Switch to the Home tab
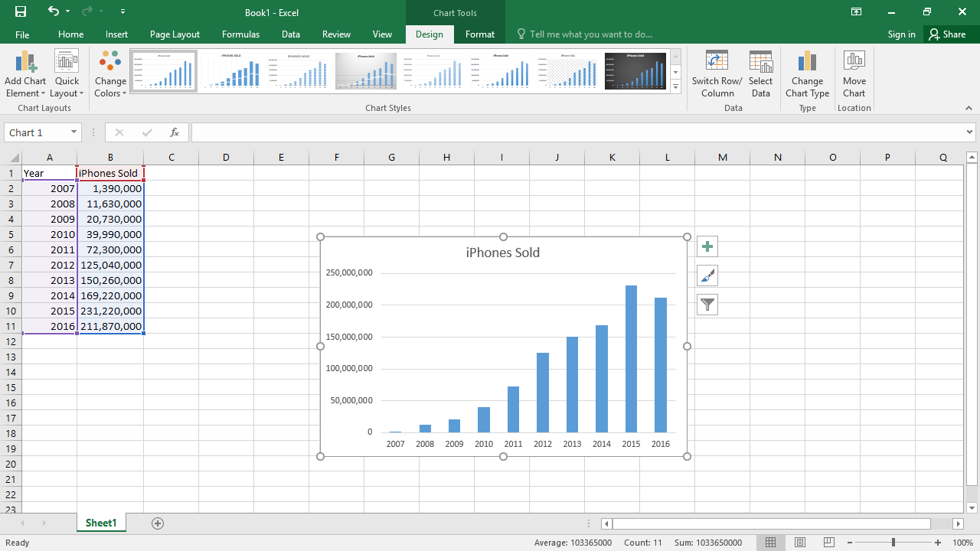 point(71,34)
